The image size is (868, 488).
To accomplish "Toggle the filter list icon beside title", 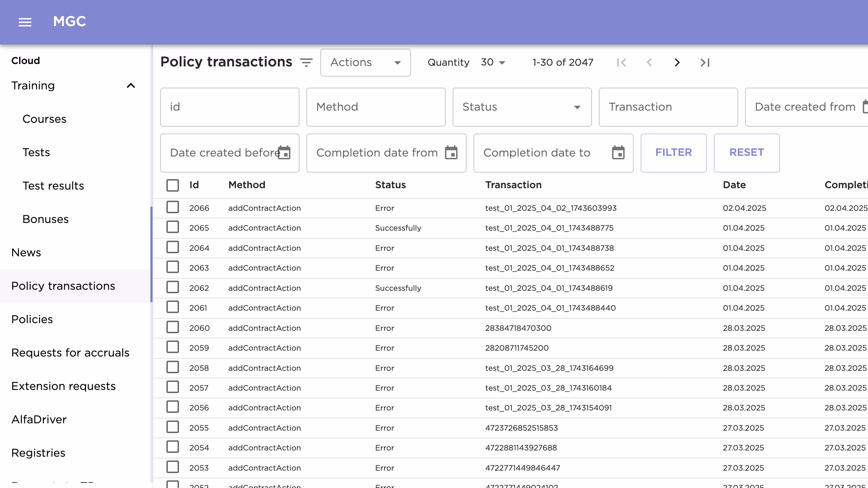I will (306, 62).
